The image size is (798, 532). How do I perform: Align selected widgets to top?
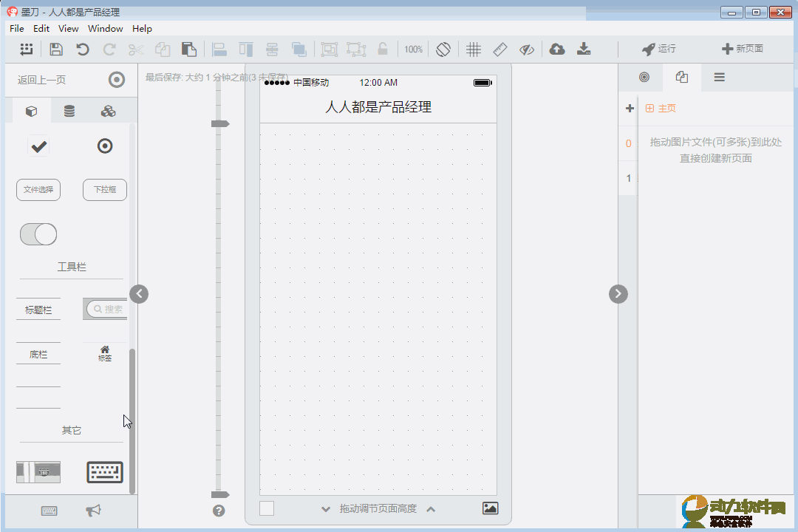point(246,50)
